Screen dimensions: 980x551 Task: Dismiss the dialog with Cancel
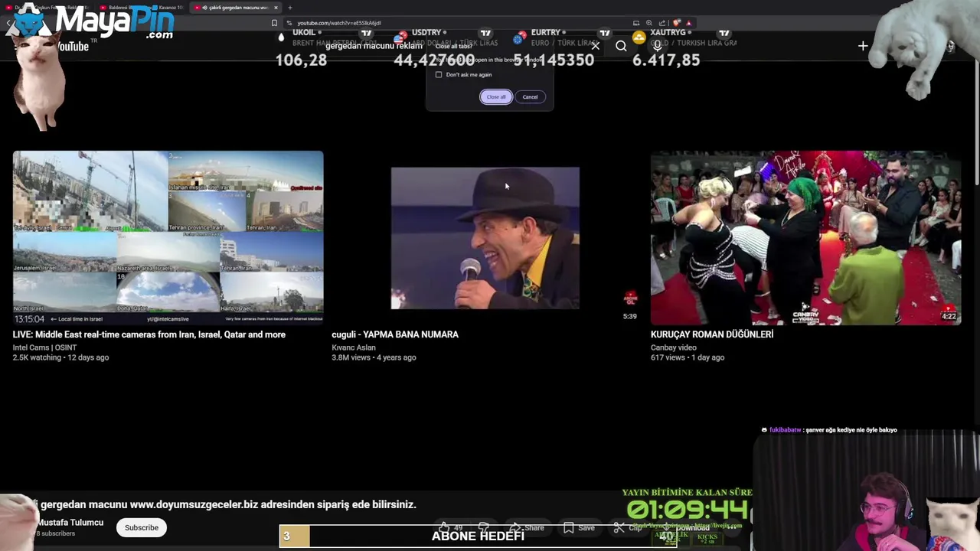(530, 97)
